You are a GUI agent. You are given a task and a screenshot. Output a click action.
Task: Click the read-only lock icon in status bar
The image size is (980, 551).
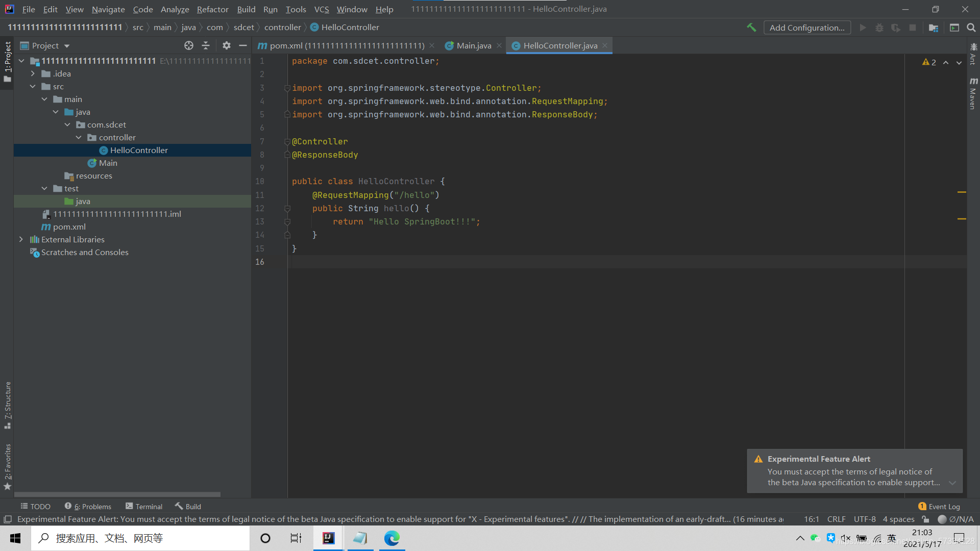(925, 519)
